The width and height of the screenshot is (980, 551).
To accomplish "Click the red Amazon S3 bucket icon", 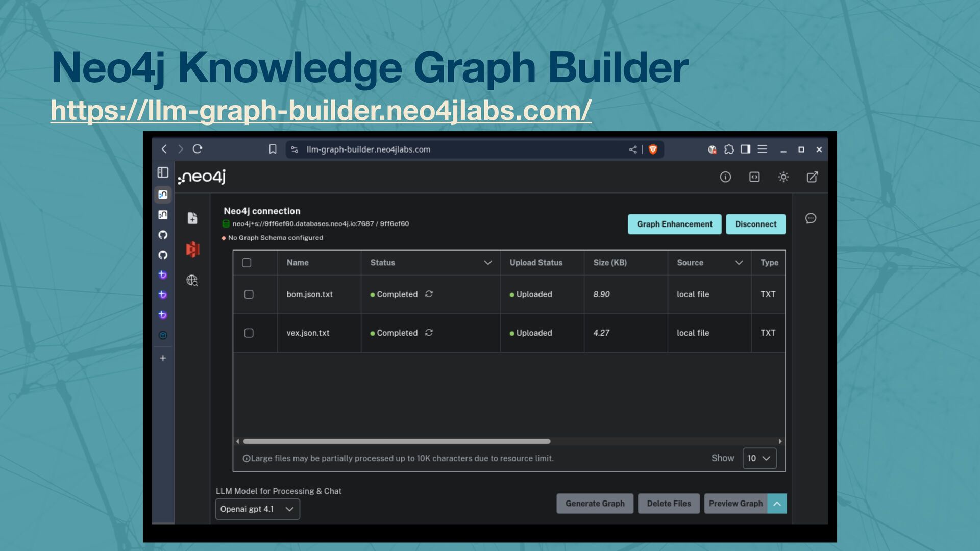I will pos(192,249).
